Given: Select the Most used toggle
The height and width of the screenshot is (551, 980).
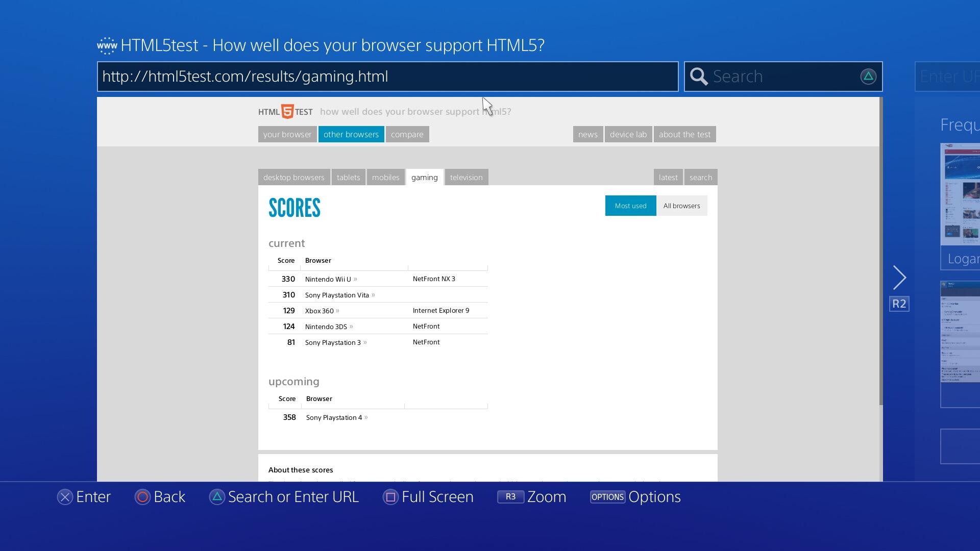Looking at the screenshot, I should 630,206.
